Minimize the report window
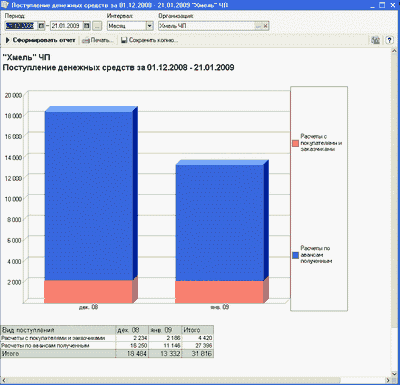This screenshot has height=385, width=400. 372,5
